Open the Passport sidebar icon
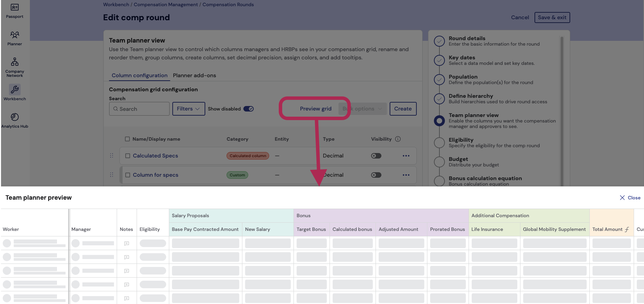 14,8
